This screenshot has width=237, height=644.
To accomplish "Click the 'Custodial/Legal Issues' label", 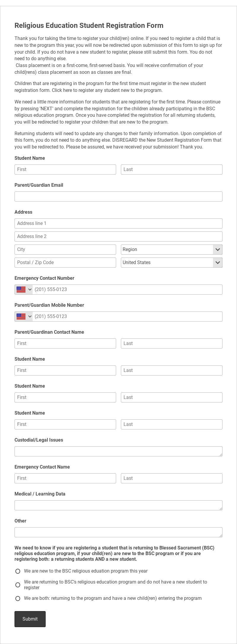I will 39,440.
